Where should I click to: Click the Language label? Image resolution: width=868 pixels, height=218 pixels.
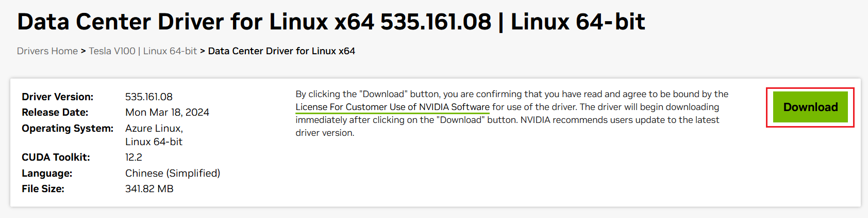pyautogui.click(x=47, y=173)
